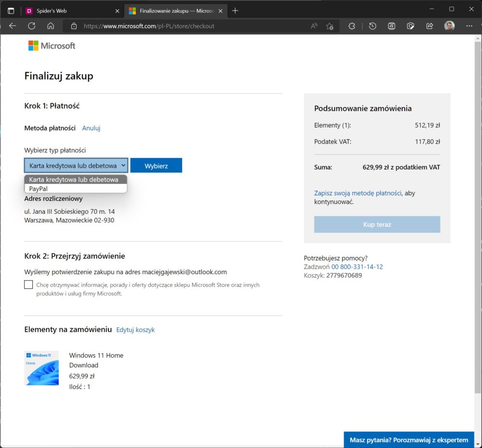
Task: Choose PayPal from the payment list
Action: (x=76, y=189)
